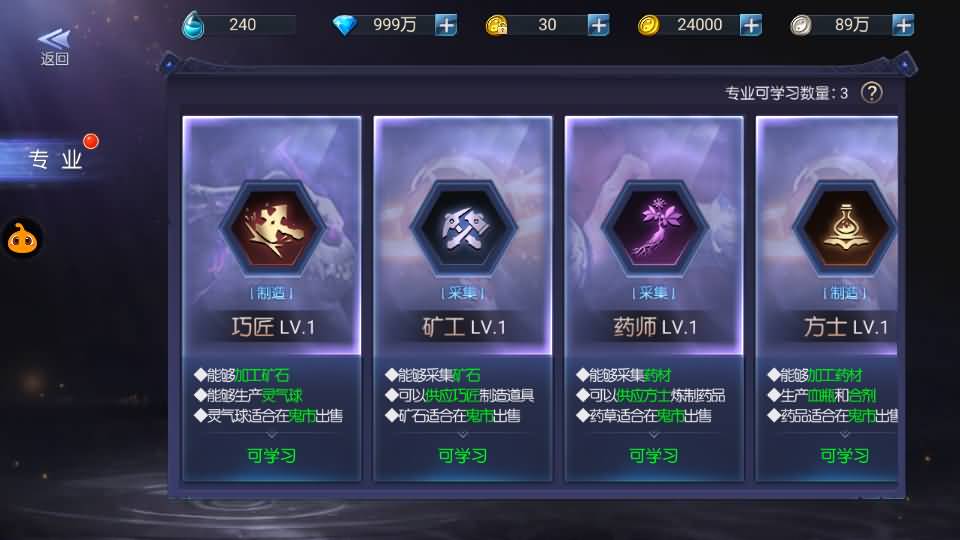Add more diamonds with plus button
The image size is (960, 540).
click(x=446, y=25)
